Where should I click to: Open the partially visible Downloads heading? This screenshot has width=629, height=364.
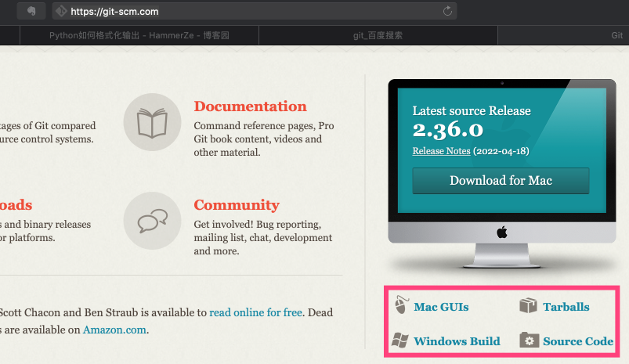click(16, 205)
